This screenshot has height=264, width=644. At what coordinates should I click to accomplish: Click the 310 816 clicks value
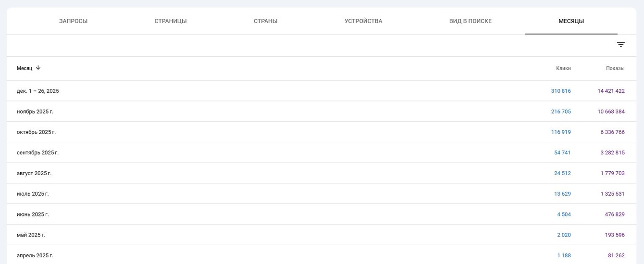pos(561,91)
